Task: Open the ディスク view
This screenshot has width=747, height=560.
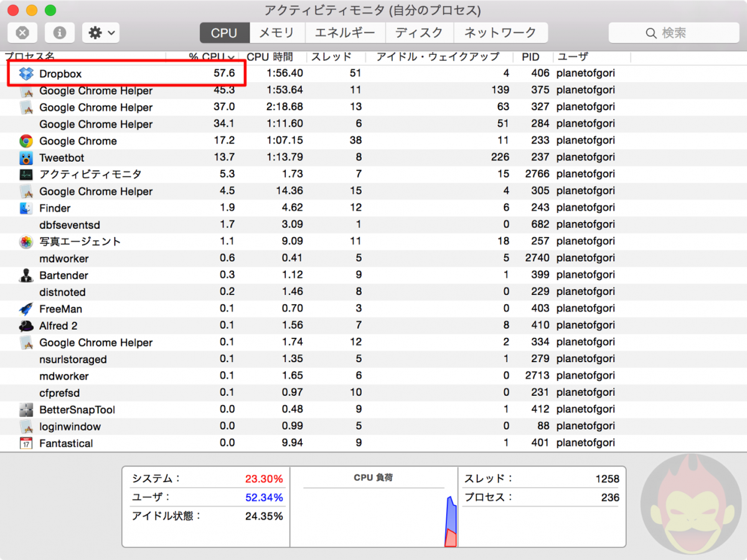Action: point(420,32)
